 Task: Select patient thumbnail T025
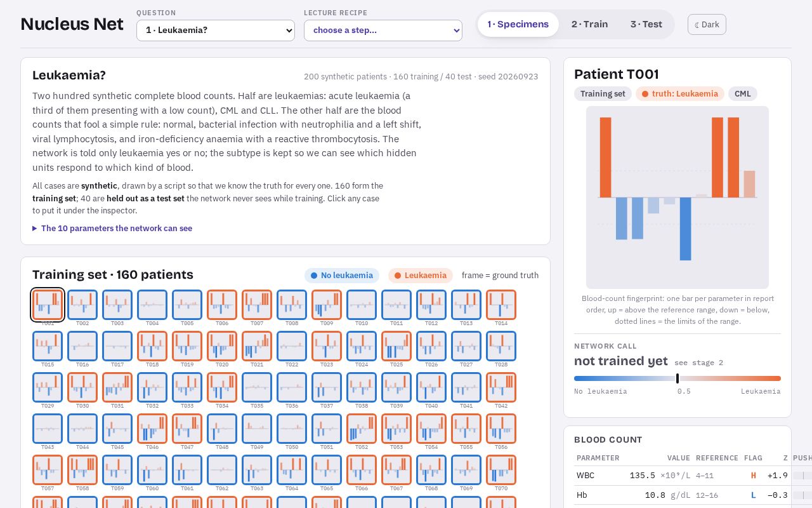pos(396,346)
